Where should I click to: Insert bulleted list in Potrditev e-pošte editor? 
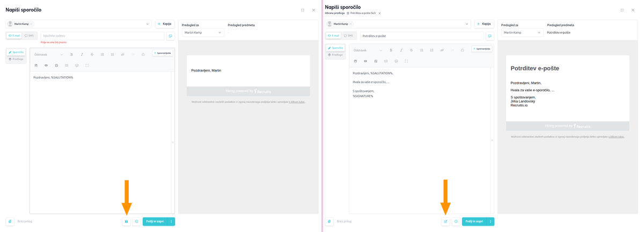click(421, 50)
